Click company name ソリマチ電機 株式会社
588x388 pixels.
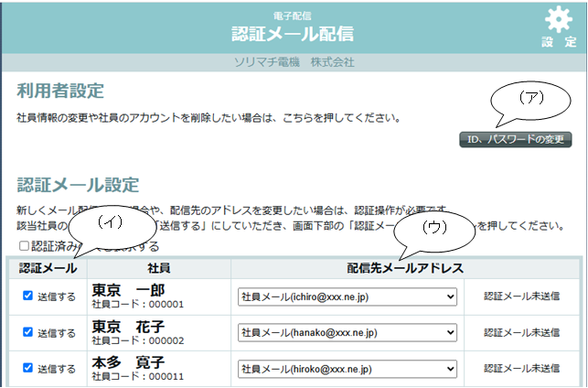pyautogui.click(x=294, y=62)
